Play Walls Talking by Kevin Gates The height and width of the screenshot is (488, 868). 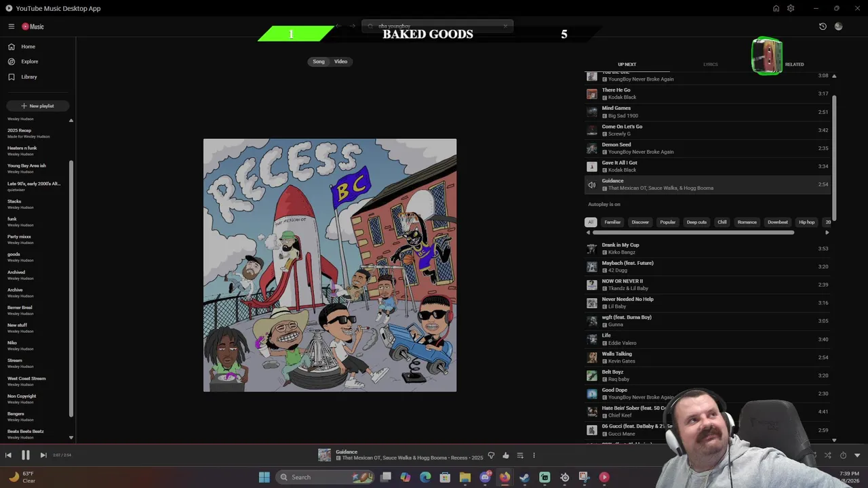pyautogui.click(x=708, y=357)
